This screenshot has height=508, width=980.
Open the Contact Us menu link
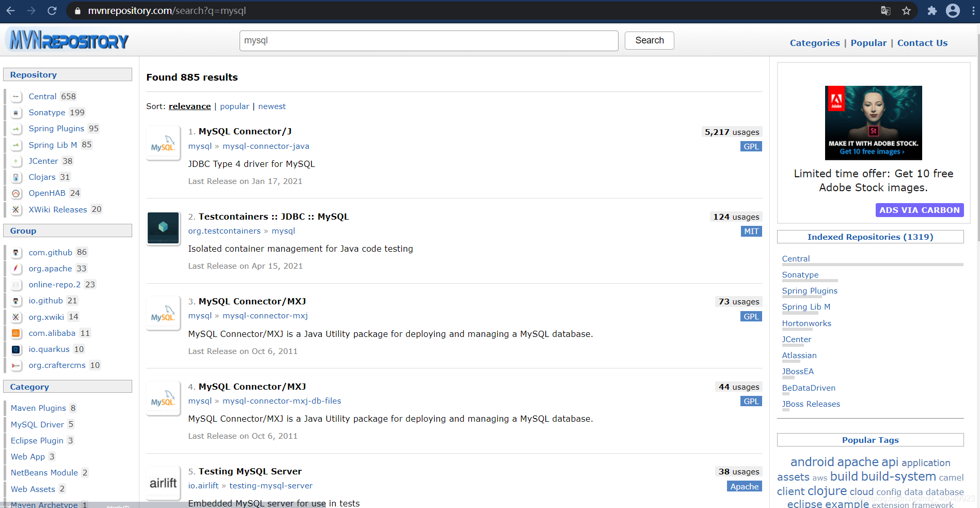click(922, 43)
